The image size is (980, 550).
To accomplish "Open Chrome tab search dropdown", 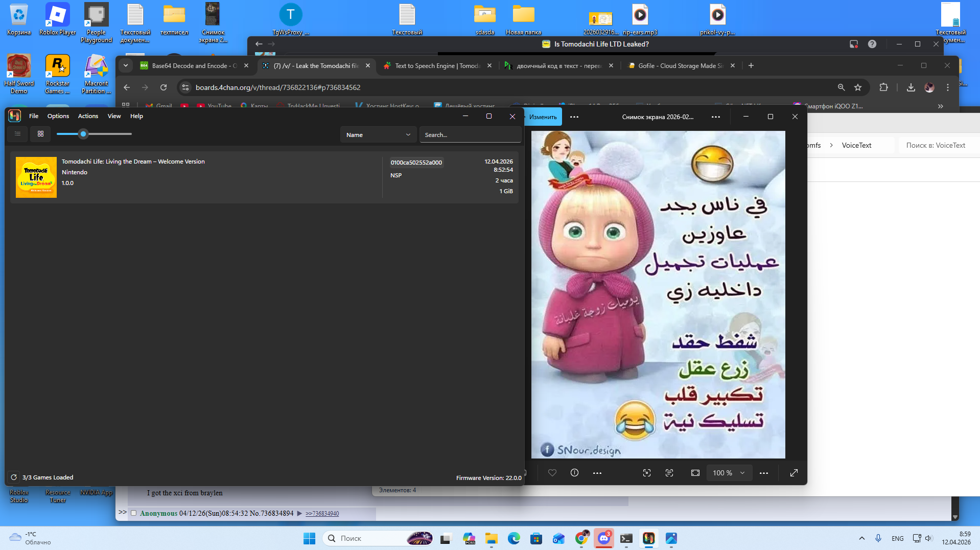I will [x=126, y=65].
